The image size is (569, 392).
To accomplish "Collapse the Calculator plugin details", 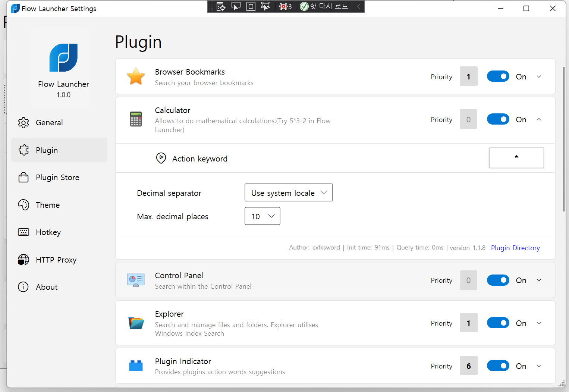I will pyautogui.click(x=539, y=119).
